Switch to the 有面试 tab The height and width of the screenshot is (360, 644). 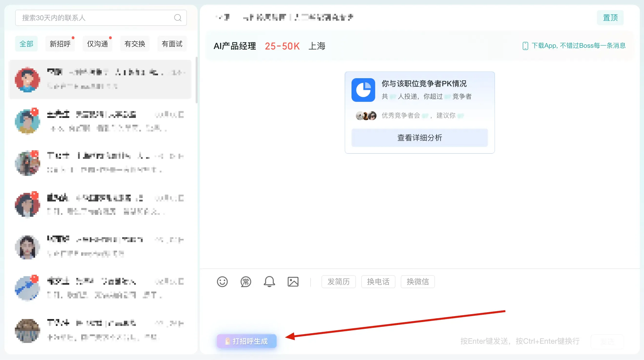pos(172,43)
